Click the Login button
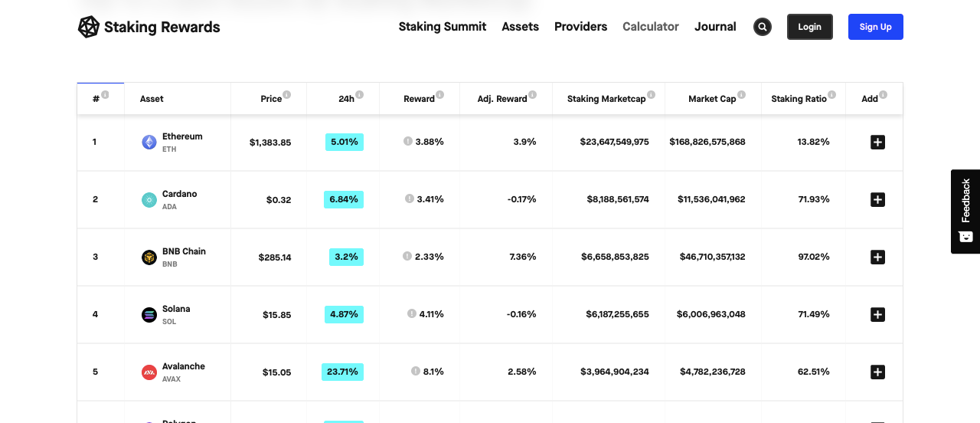980x423 pixels. tap(810, 27)
